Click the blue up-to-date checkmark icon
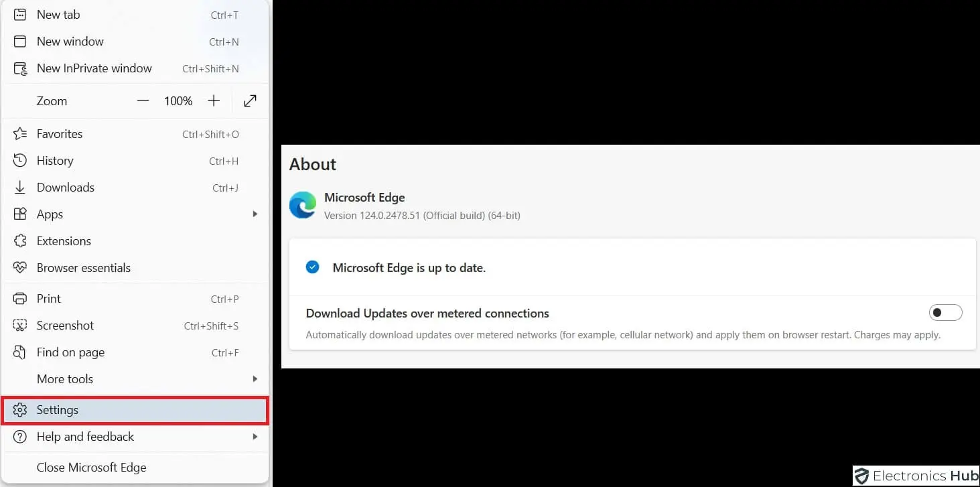This screenshot has height=487, width=980. (x=312, y=267)
